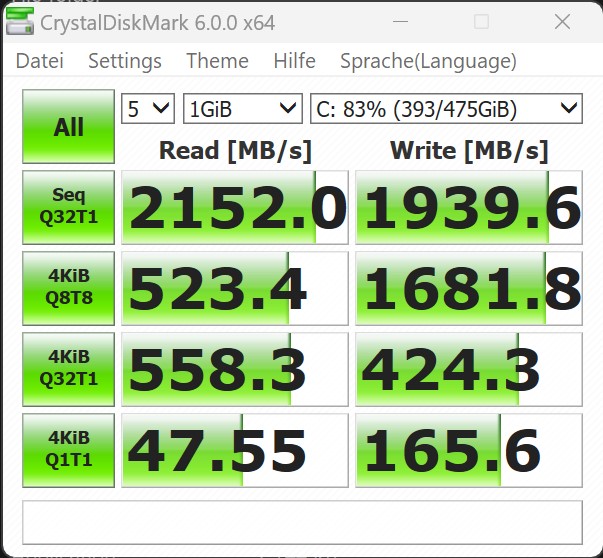Viewport: 603px width, 558px height.
Task: Click the Read [MB/s] column header
Action: (x=235, y=150)
